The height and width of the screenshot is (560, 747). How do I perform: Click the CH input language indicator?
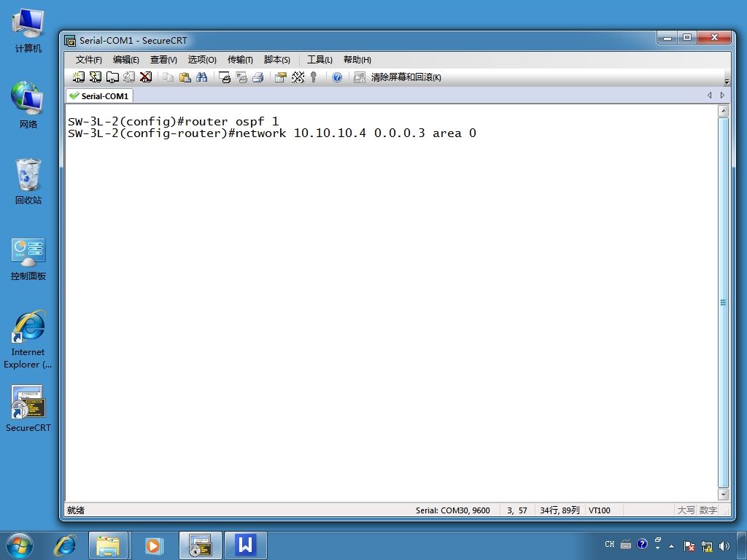(610, 544)
